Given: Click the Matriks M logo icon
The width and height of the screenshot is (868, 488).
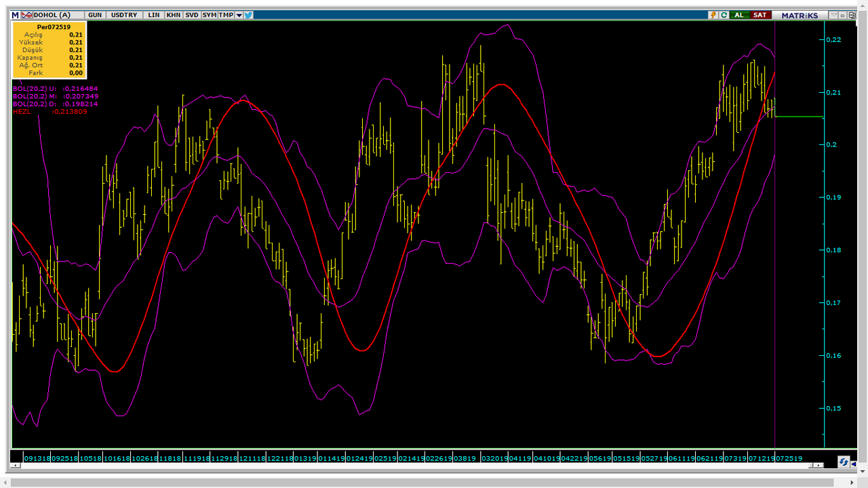Looking at the screenshot, I should (15, 15).
